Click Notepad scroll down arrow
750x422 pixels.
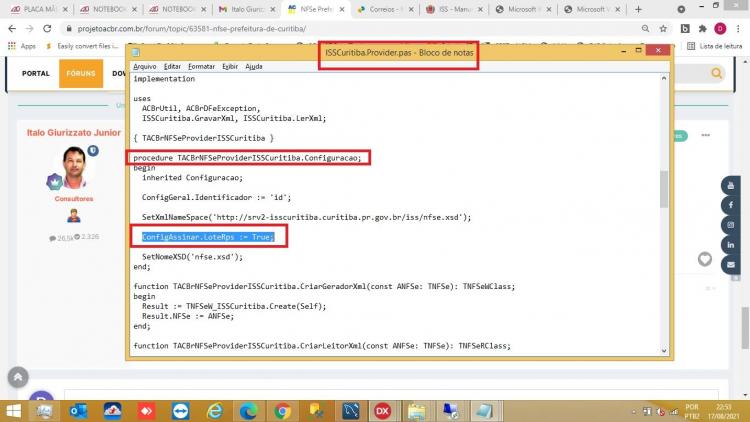pyautogui.click(x=664, y=351)
